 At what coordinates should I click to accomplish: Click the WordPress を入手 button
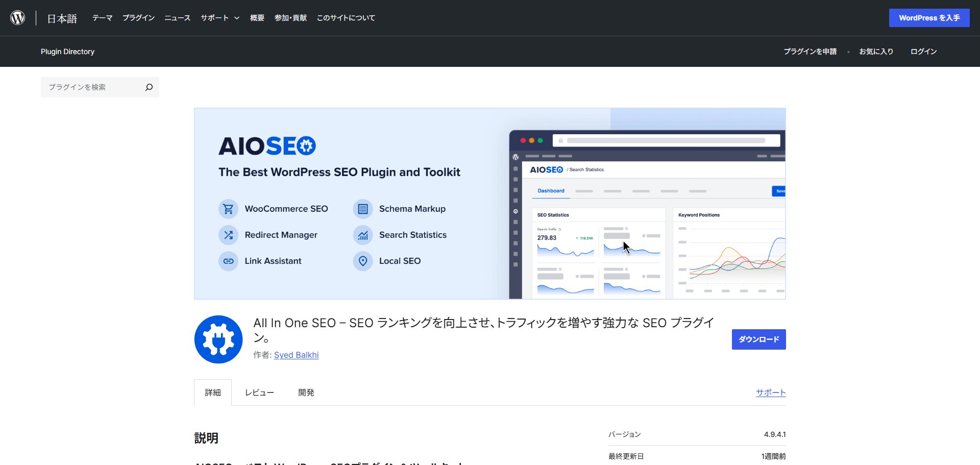(929, 18)
